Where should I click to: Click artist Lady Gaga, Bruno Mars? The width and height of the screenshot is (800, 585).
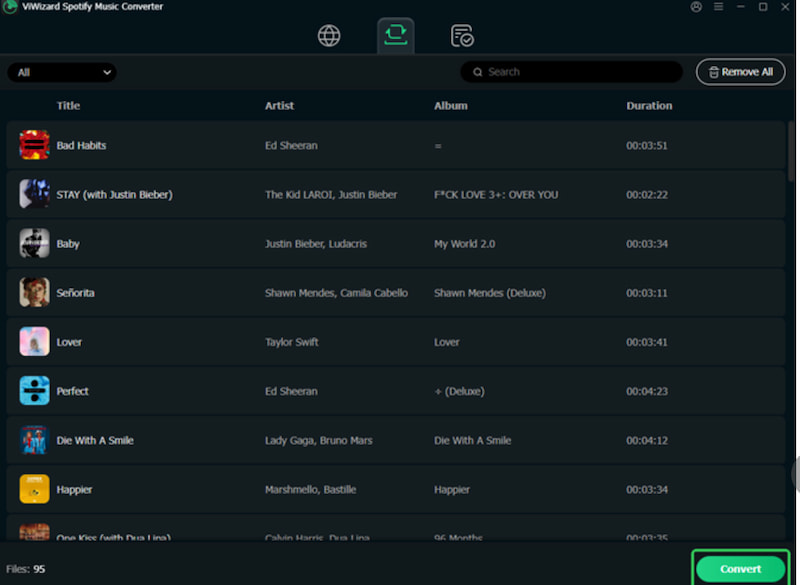(x=318, y=440)
